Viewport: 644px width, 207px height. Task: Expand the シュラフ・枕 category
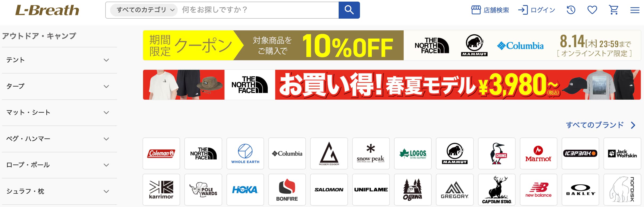tap(59, 192)
